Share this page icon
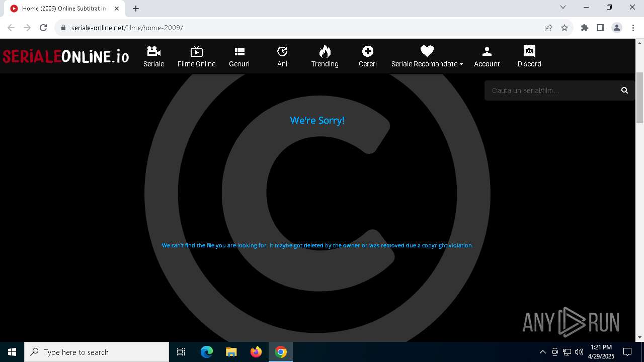Screen dimensions: 644x362 click(x=548, y=28)
